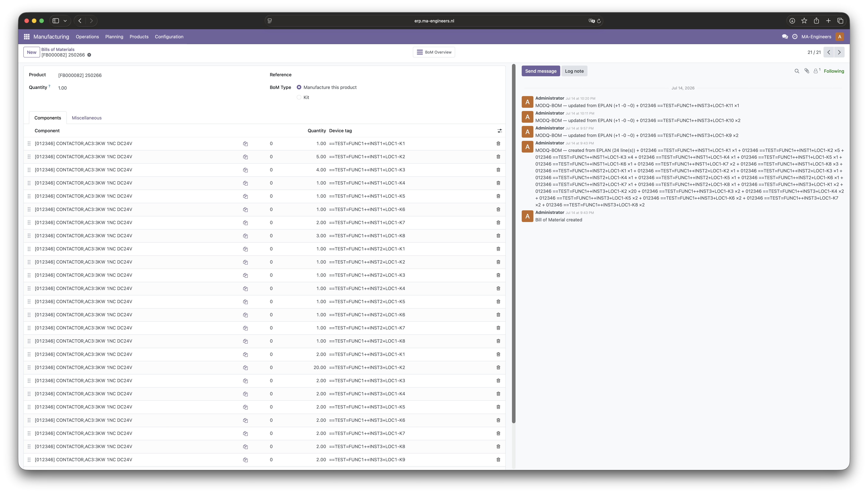Click drag handle of INST1+LOC1-K3 row
868x494 pixels.
29,170
